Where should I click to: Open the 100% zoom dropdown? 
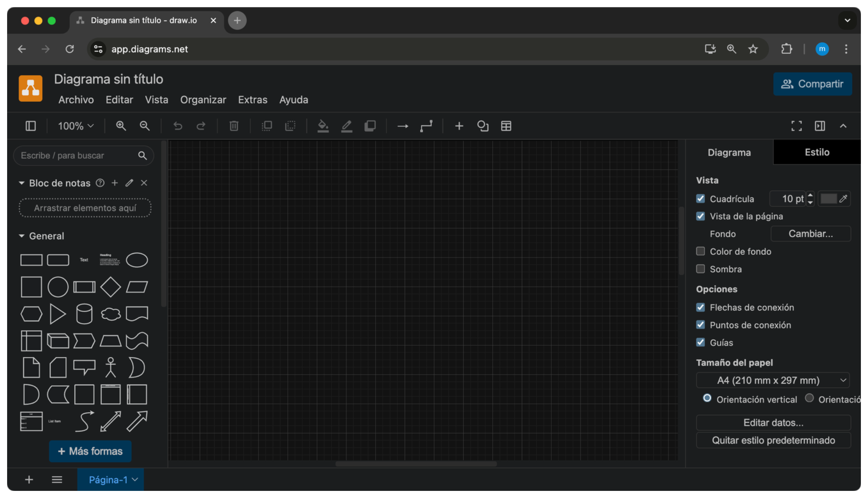tap(75, 126)
